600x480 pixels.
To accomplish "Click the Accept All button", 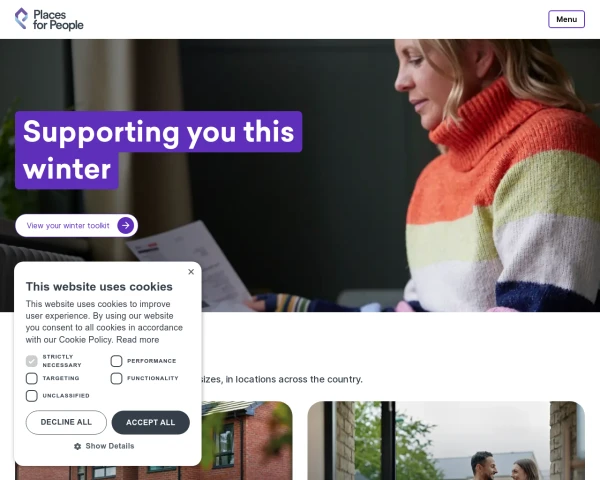I will point(150,422).
